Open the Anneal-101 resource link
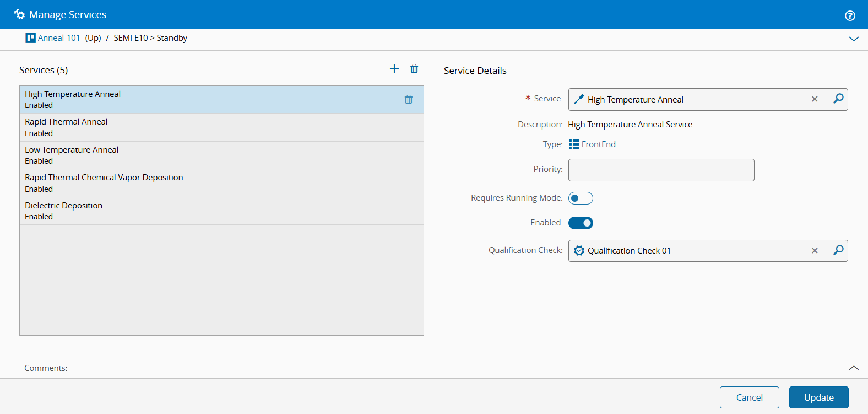 click(x=58, y=38)
